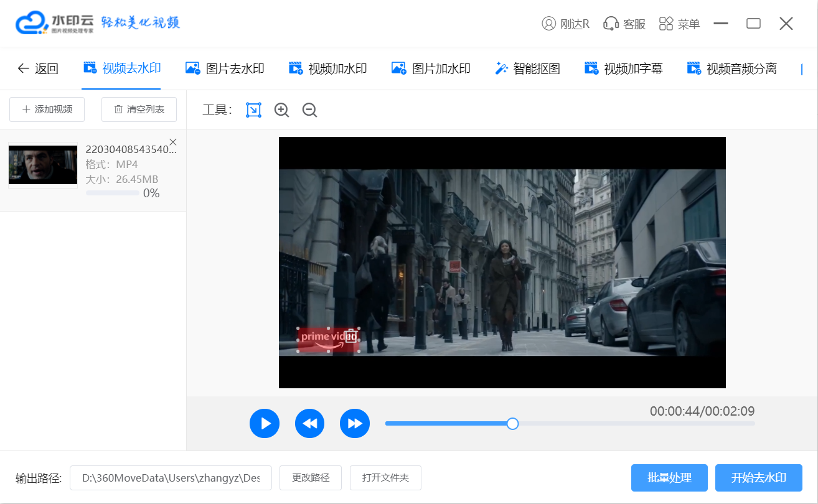
Task: Click the playback seek slider handle
Action: pyautogui.click(x=512, y=424)
